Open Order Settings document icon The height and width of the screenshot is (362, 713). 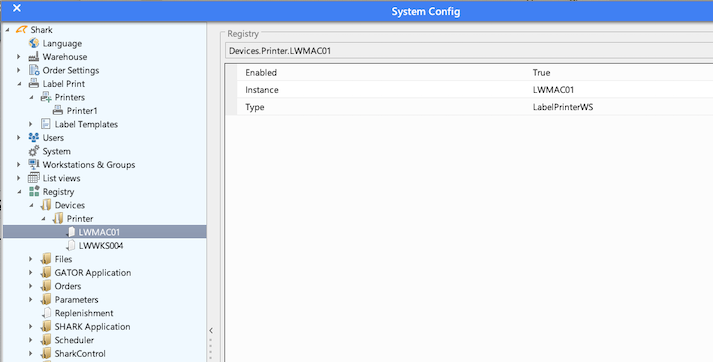[x=34, y=70]
